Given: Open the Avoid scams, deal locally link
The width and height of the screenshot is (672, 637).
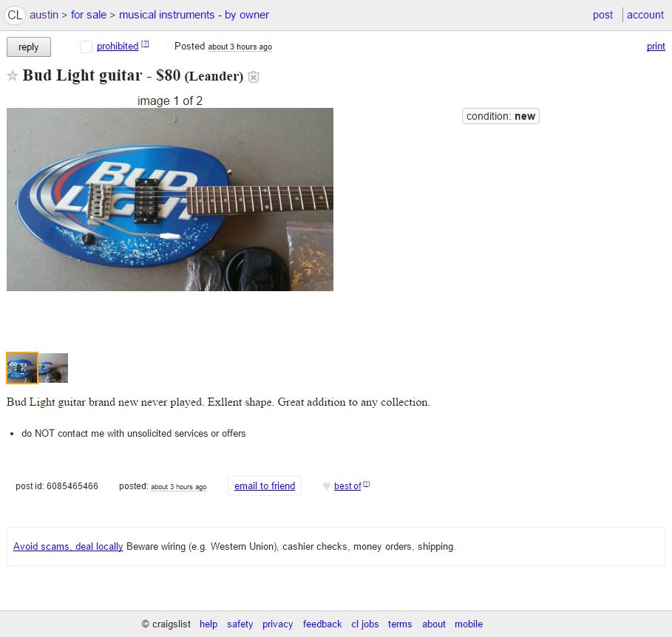Looking at the screenshot, I should 68,546.
